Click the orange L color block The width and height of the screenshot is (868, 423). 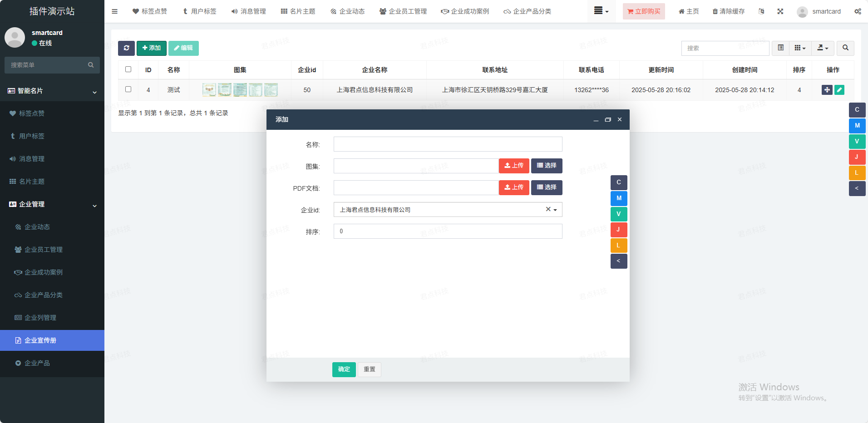(618, 246)
